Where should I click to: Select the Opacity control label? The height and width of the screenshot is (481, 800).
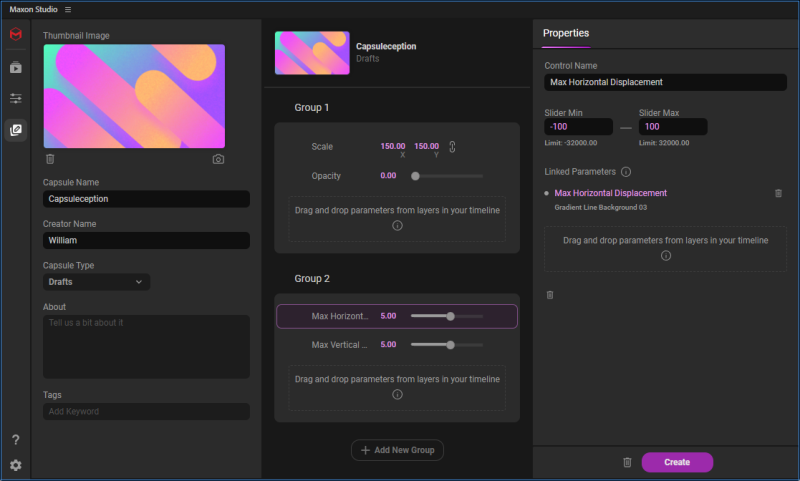[x=326, y=175]
